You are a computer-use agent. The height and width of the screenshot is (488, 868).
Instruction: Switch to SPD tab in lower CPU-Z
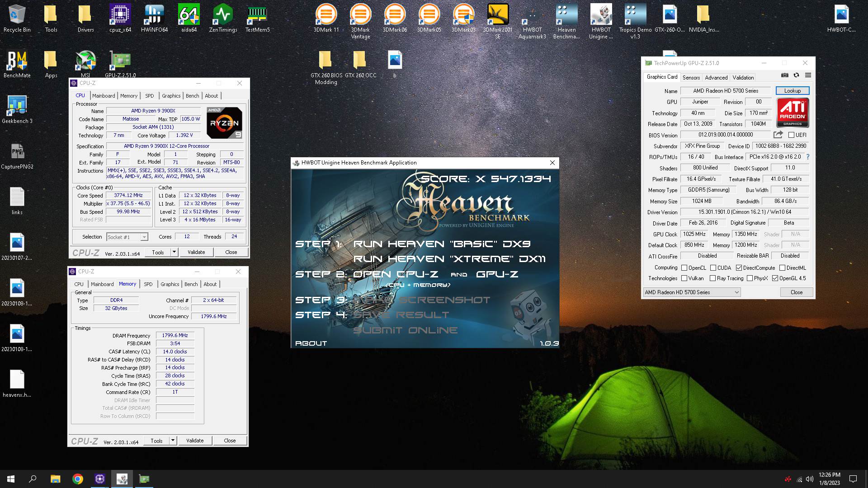pyautogui.click(x=148, y=284)
